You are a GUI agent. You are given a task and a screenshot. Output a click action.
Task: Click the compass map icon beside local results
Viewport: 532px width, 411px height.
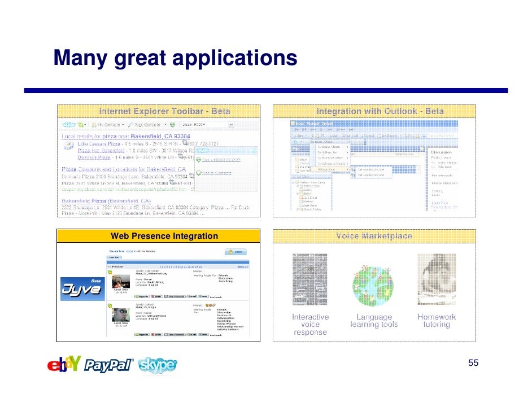point(68,146)
